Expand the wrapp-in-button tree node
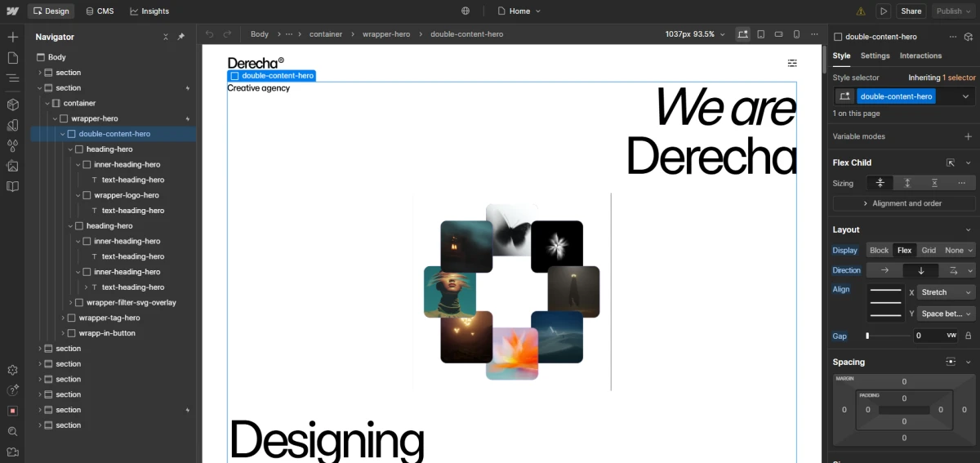 click(63, 333)
